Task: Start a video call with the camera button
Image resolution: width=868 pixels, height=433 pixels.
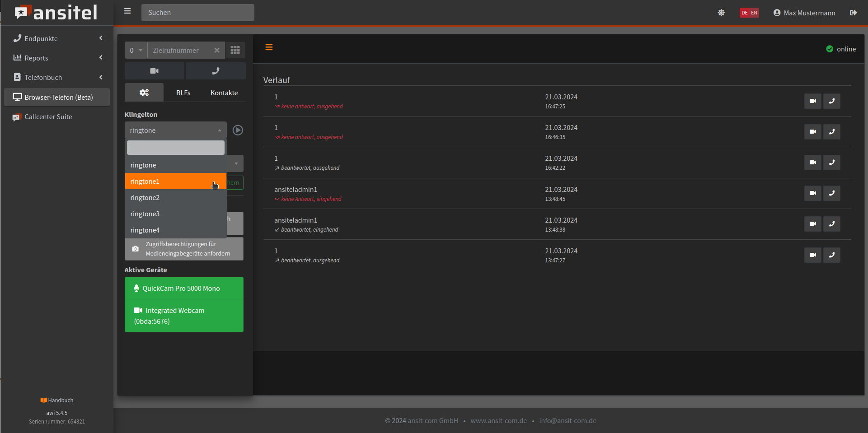Action: [x=154, y=71]
